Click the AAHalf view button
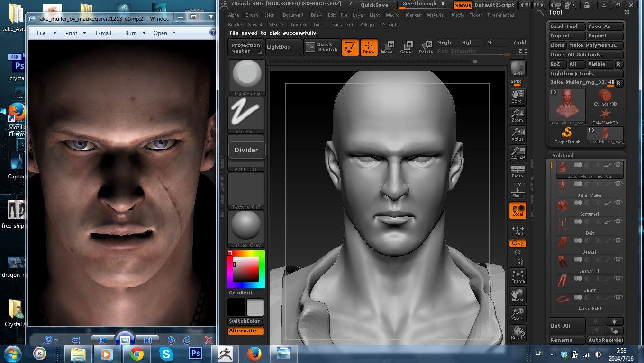Viewport: 644px width, 363px height. coord(517,153)
